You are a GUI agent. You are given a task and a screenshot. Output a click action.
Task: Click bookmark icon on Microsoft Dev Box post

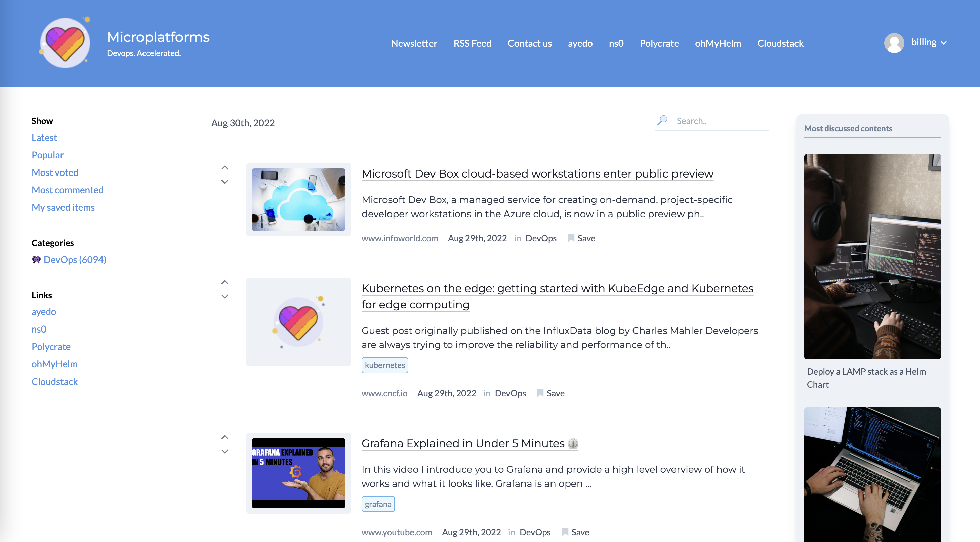point(571,238)
